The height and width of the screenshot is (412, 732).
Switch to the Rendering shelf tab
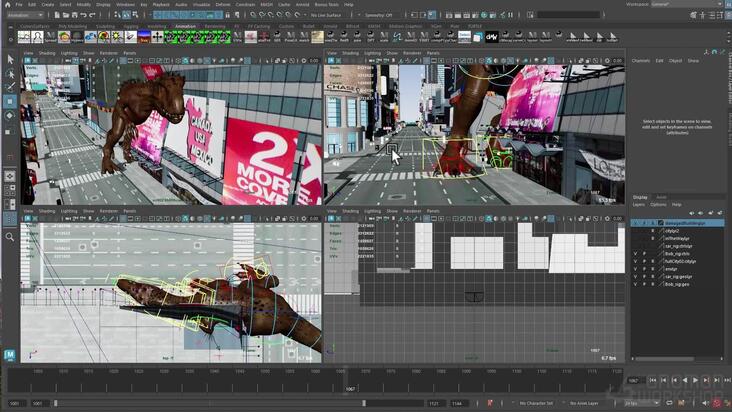point(215,26)
